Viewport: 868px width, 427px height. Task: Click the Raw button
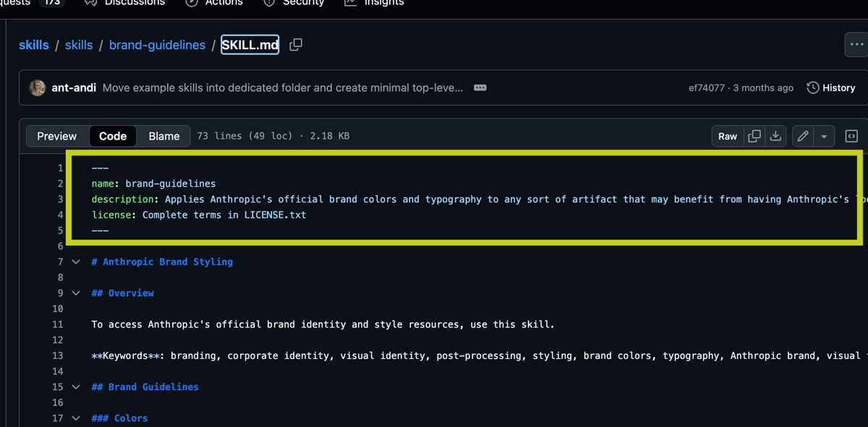pyautogui.click(x=728, y=136)
